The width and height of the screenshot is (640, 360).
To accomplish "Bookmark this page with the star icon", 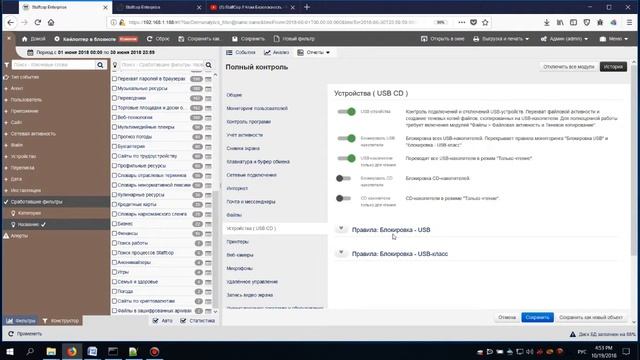I will tap(485, 22).
